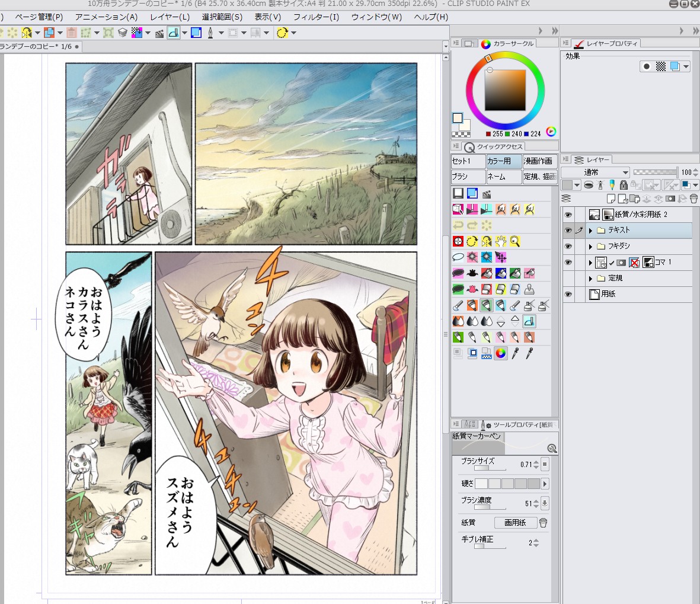This screenshot has height=604, width=700.
Task: Select the hand tool in Quick Access
Action: tap(501, 241)
